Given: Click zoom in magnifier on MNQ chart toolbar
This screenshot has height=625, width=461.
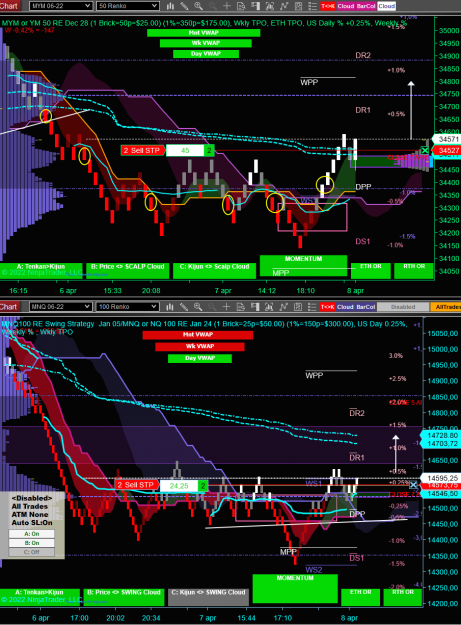Looking at the screenshot, I should coord(198,307).
